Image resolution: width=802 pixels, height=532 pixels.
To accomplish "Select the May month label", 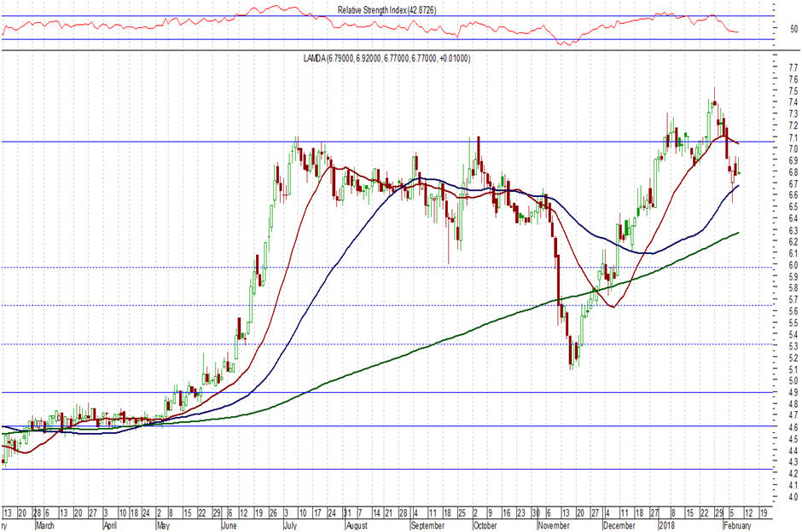I will pyautogui.click(x=163, y=525).
